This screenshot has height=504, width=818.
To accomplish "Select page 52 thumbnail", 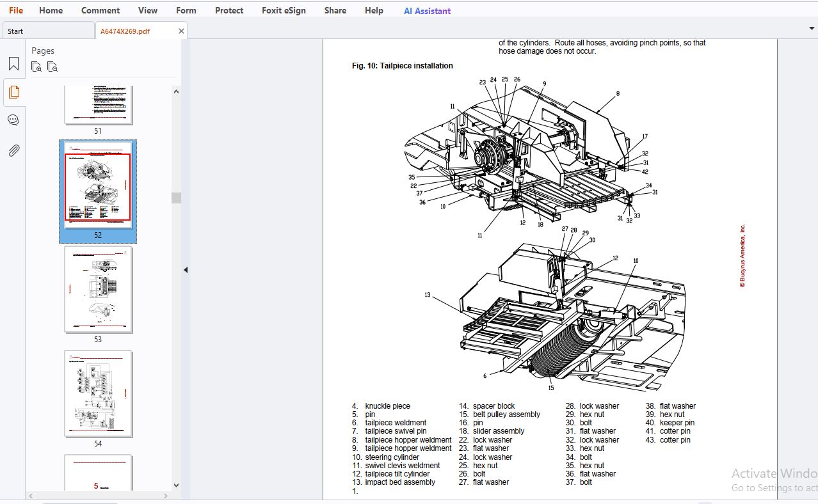I will click(x=98, y=185).
